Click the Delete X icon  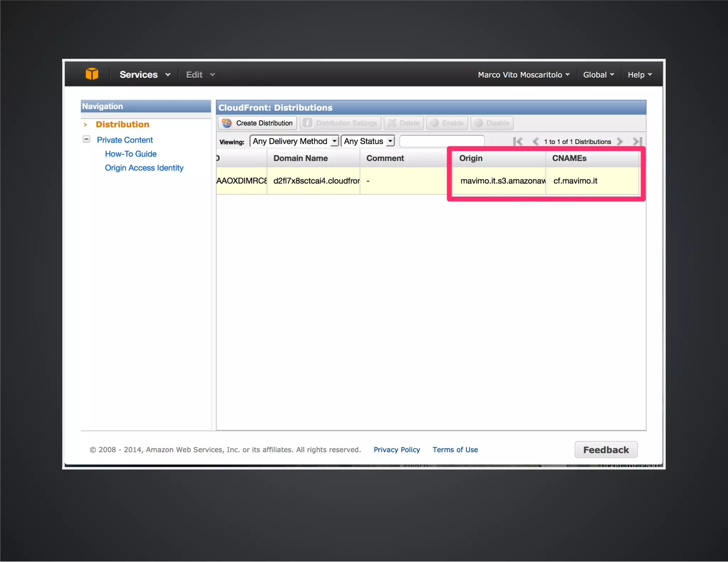click(x=392, y=123)
